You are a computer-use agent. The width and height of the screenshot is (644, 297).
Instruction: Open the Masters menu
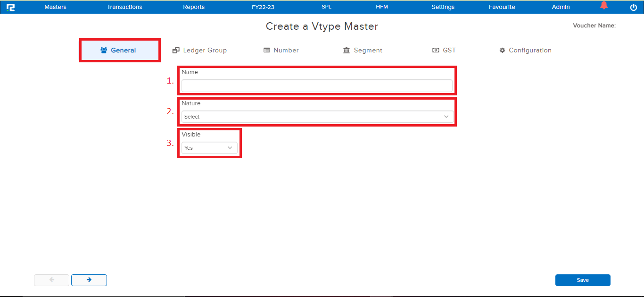pyautogui.click(x=55, y=7)
